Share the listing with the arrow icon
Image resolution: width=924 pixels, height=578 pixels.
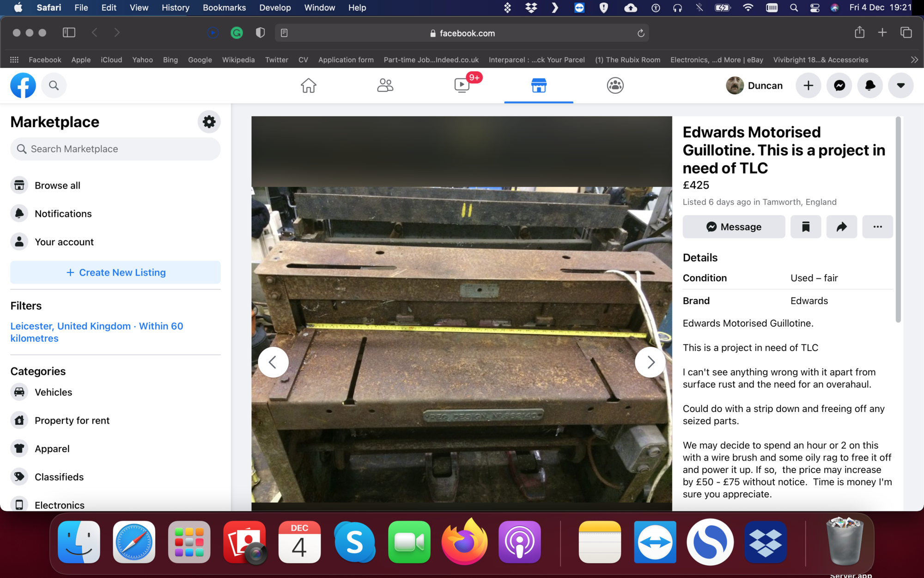[x=841, y=227]
